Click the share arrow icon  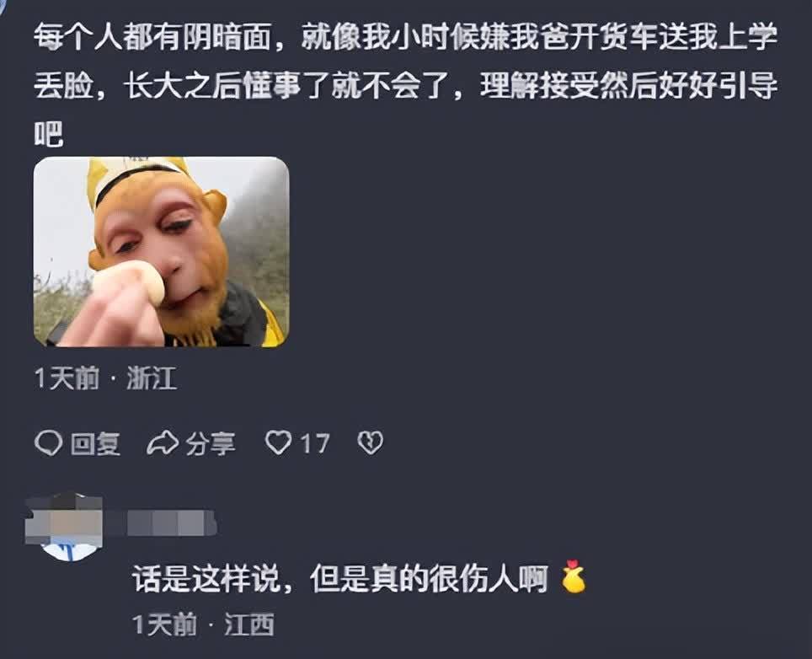point(163,443)
